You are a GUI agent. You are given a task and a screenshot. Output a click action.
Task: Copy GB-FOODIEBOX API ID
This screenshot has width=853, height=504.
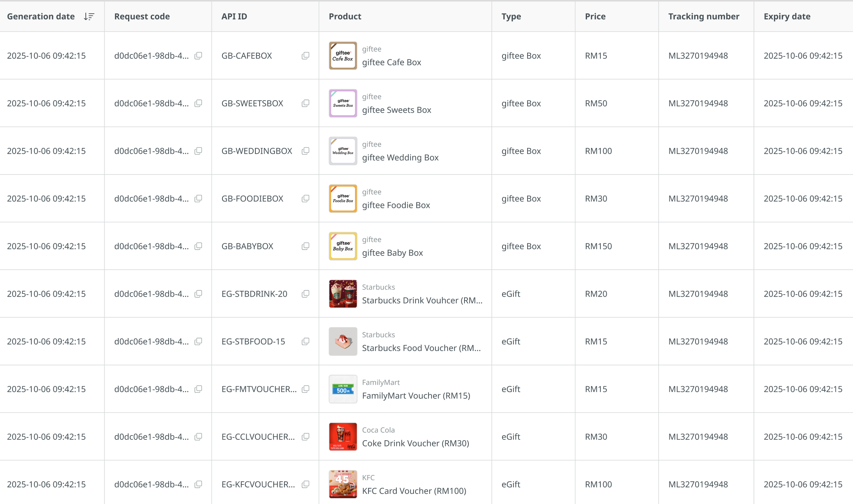pyautogui.click(x=305, y=199)
